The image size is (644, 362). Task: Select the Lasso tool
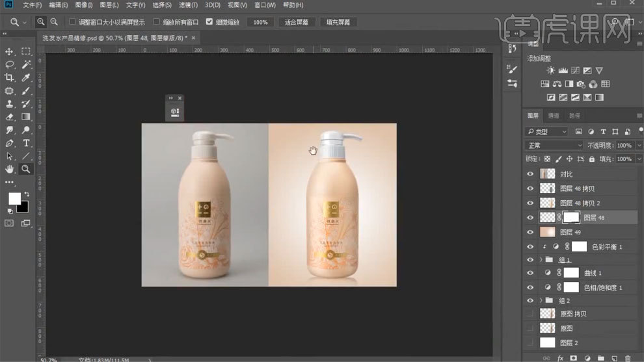(9, 64)
